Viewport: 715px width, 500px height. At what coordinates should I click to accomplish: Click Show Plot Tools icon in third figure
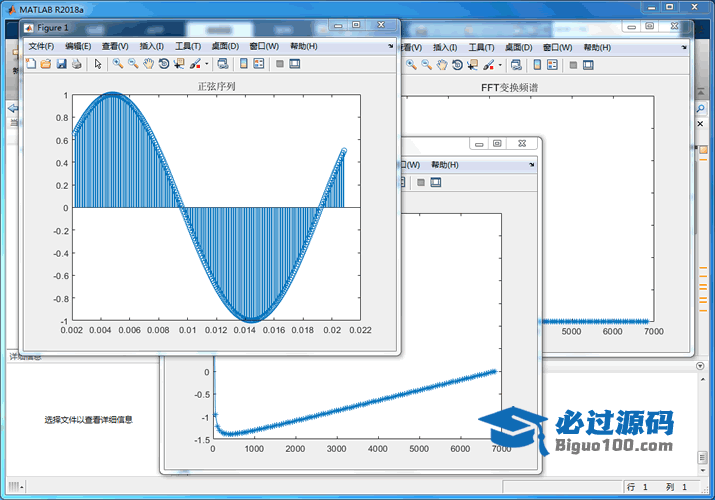436,183
